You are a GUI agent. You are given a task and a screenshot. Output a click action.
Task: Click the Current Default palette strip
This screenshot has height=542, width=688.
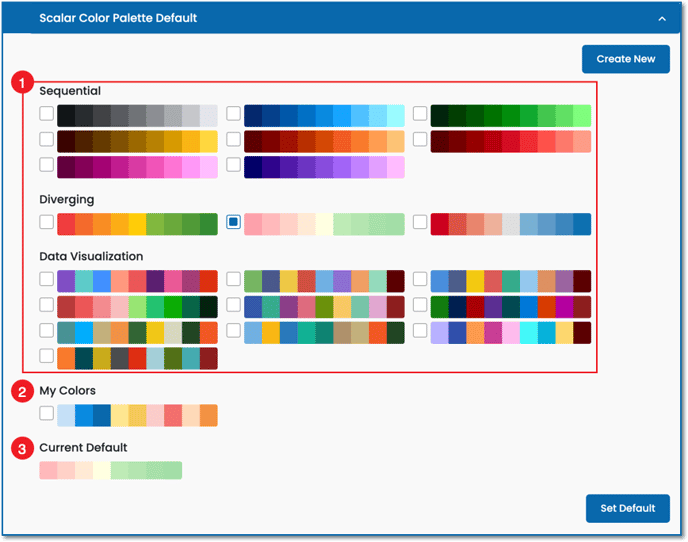tap(111, 470)
